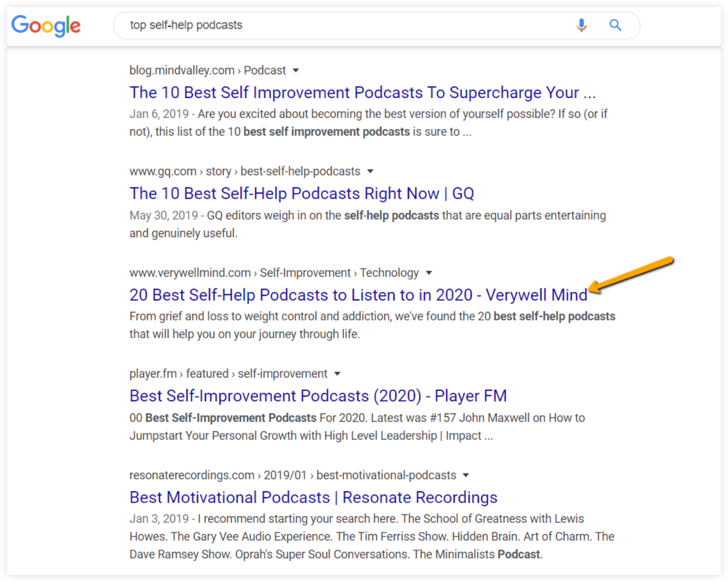728x582 pixels.
Task: Click snippet mentioning '#157 John Maxwell'
Action: [x=357, y=427]
